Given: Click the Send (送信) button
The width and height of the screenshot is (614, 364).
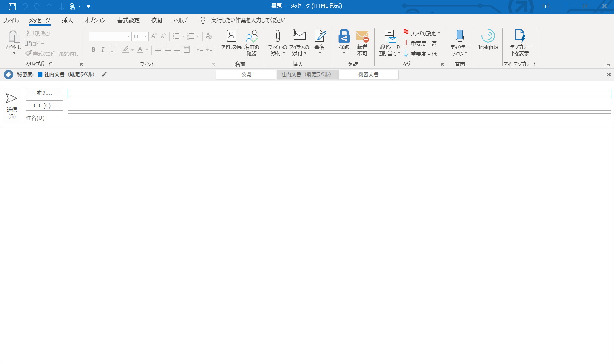Looking at the screenshot, I should pyautogui.click(x=12, y=105).
